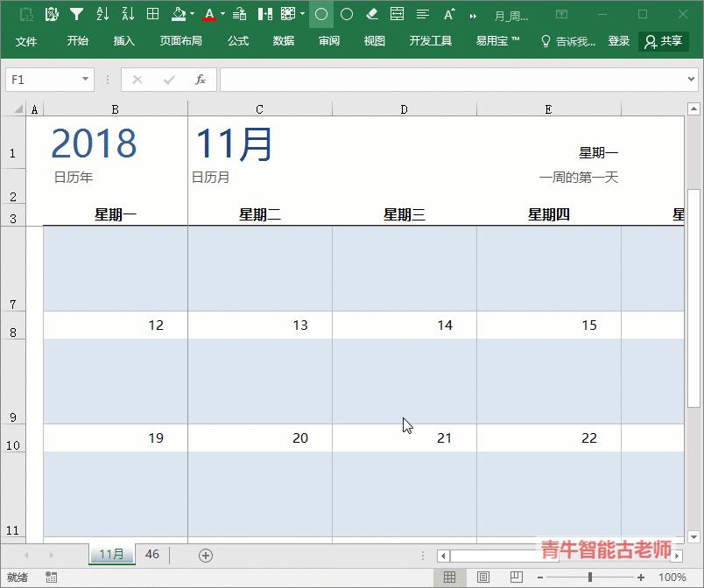
Task: Click the Insert Function fx icon
Action: tap(200, 80)
